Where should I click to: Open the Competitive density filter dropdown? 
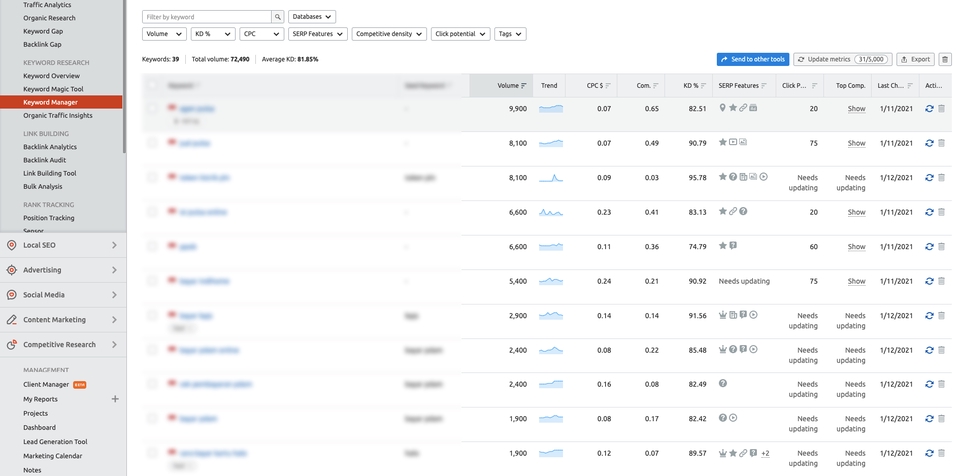click(389, 34)
